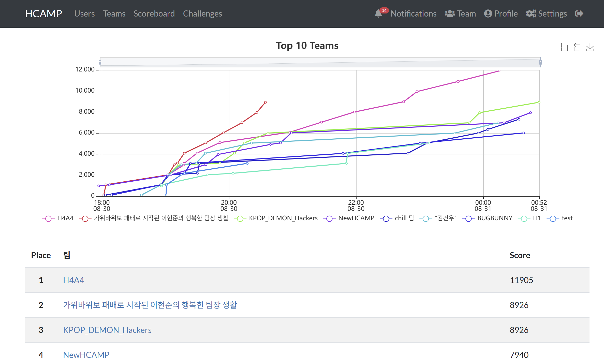Click the zoom reset chart icon

577,47
